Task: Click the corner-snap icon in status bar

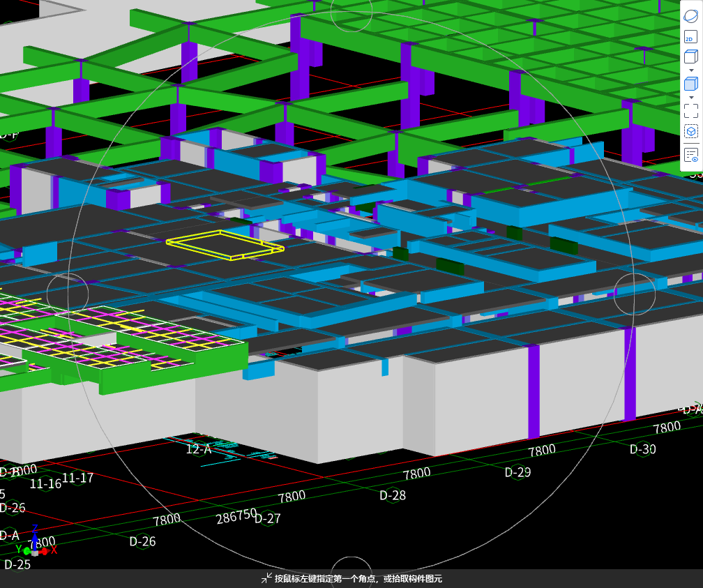Action: tap(266, 578)
